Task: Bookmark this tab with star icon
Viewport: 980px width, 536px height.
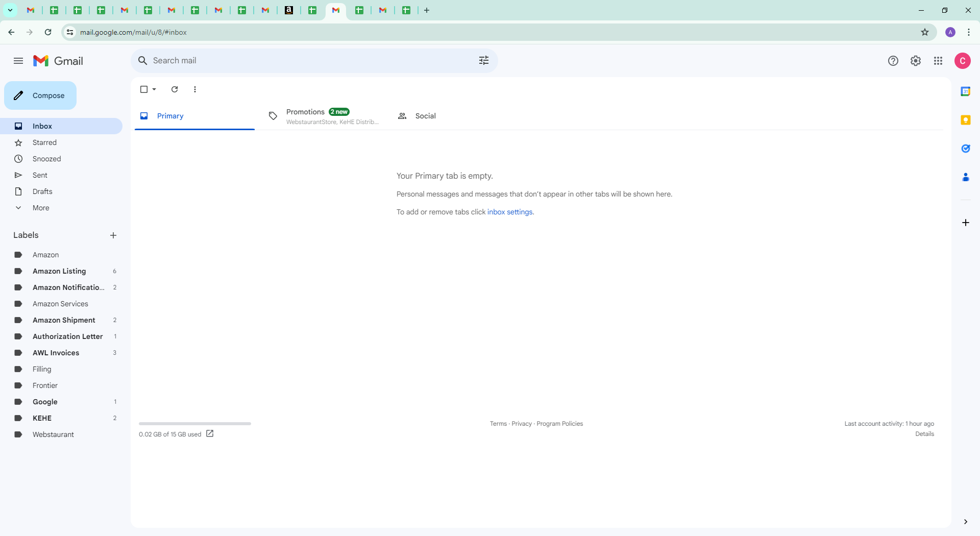Action: 925,32
